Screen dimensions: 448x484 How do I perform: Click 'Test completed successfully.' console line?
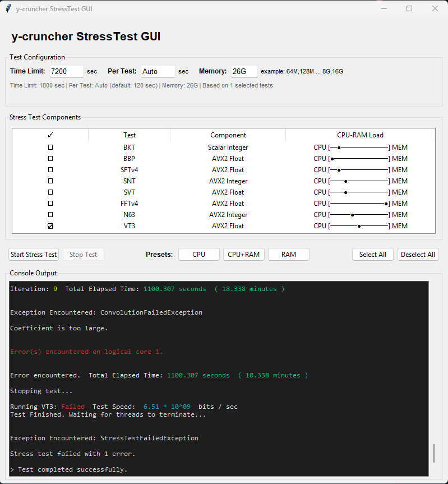pos(72,469)
